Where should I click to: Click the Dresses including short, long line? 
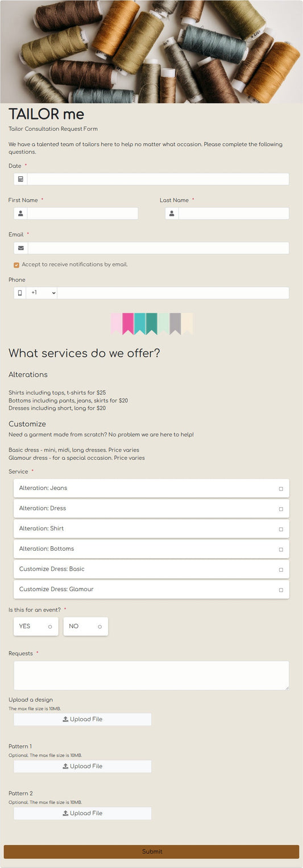pyautogui.click(x=57, y=408)
